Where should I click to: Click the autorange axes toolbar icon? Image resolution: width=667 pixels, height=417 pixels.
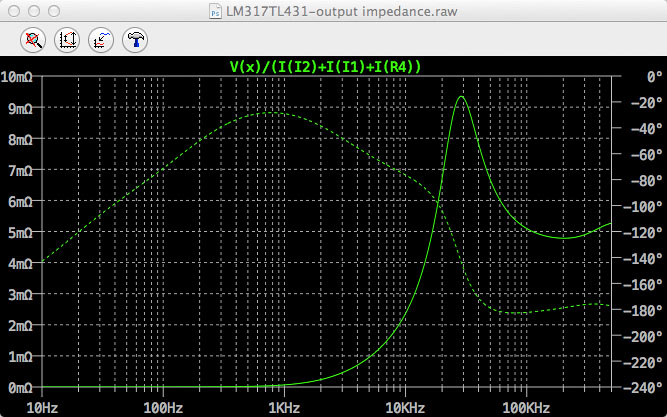tap(67, 40)
